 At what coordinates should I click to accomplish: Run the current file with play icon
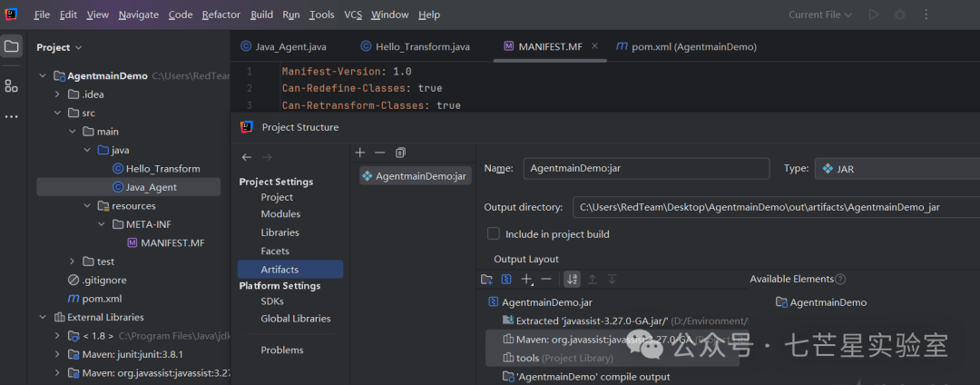point(874,15)
